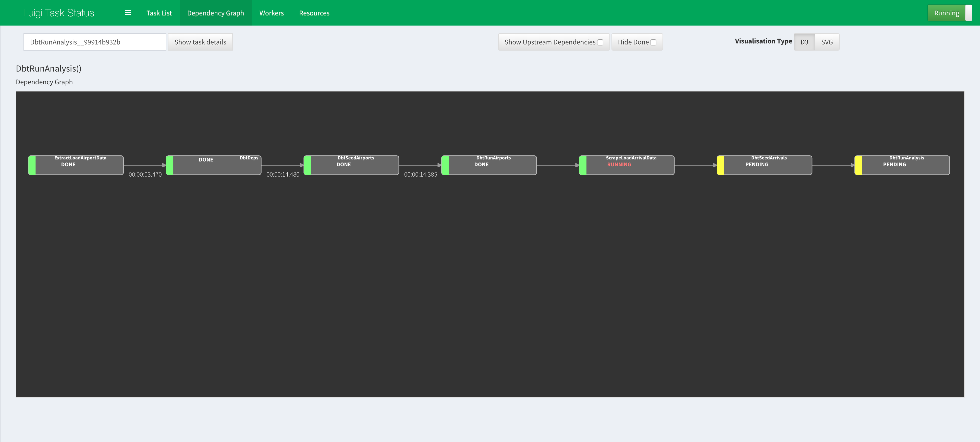Open the Workers tab
The image size is (980, 442).
[x=271, y=13]
